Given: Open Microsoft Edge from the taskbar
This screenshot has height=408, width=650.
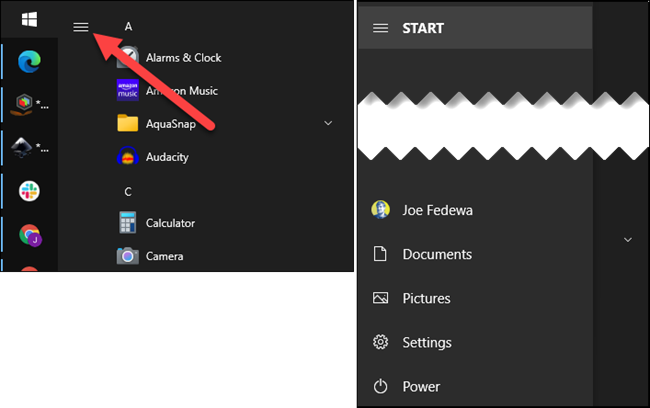Looking at the screenshot, I should click(x=30, y=62).
